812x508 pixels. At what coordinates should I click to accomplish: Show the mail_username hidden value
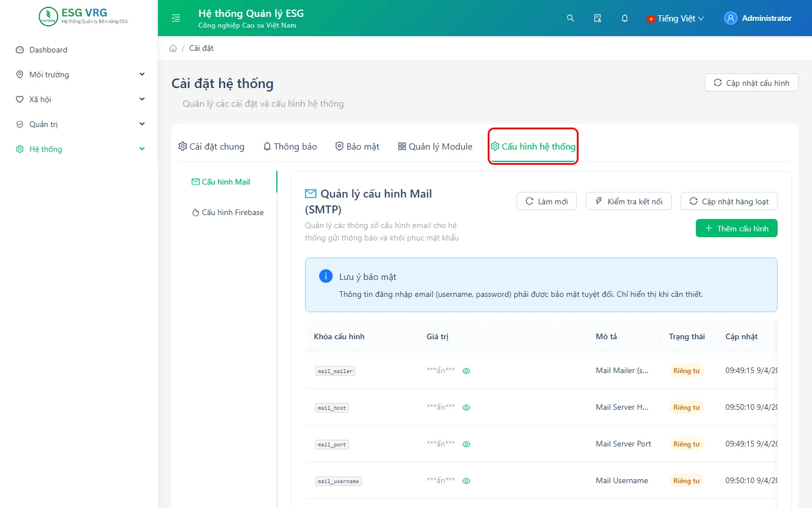(466, 481)
